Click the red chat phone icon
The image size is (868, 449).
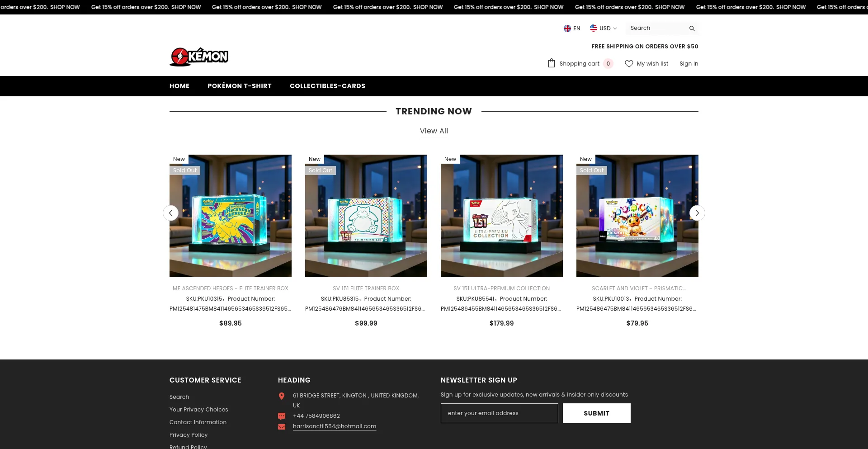pyautogui.click(x=282, y=416)
